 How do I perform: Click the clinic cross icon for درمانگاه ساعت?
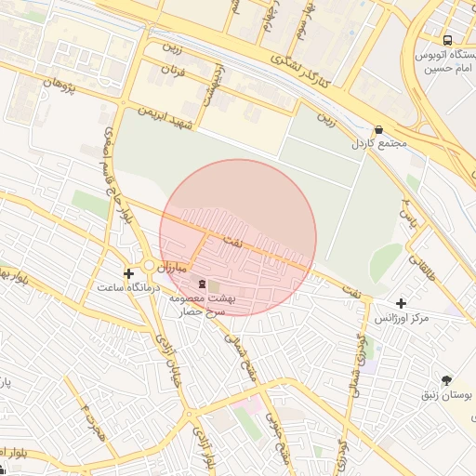click(x=128, y=273)
